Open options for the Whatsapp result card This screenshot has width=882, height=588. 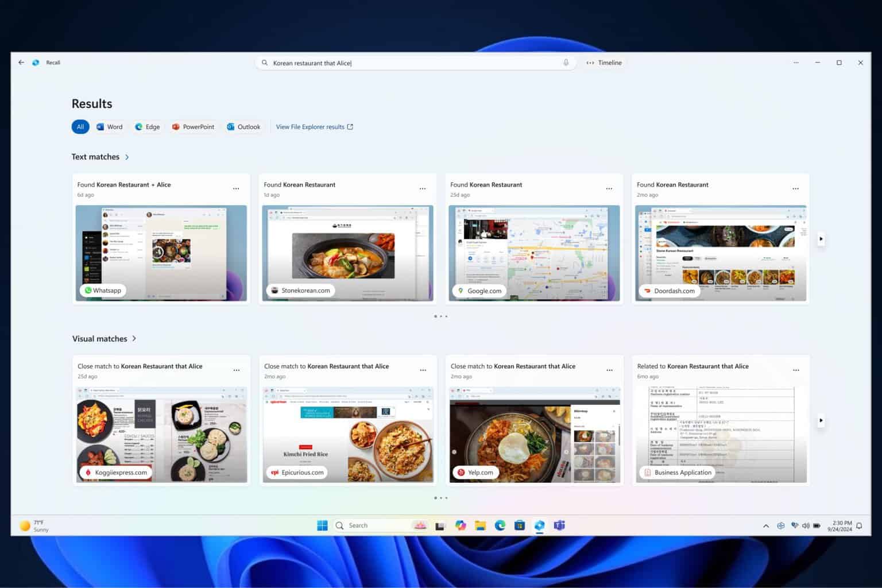point(236,188)
